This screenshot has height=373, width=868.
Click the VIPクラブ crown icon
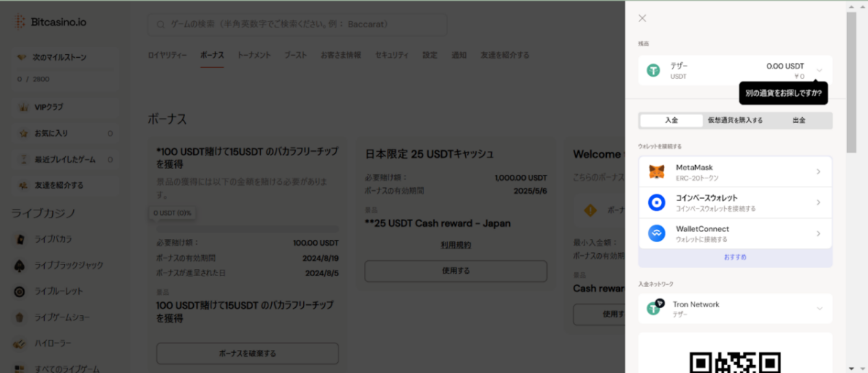(x=22, y=107)
